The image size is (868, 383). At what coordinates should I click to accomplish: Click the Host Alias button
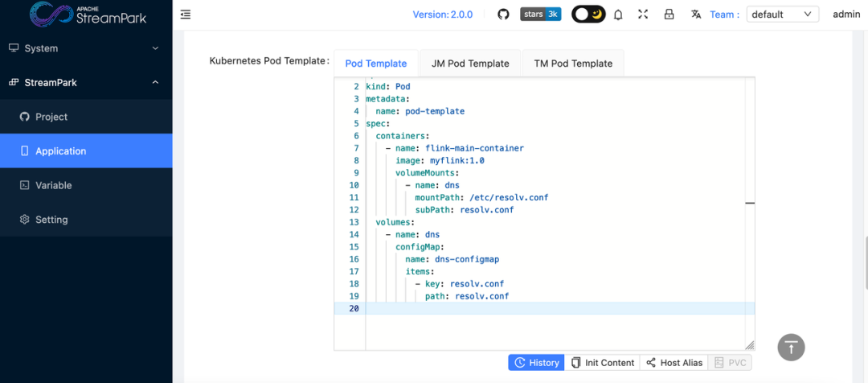(674, 363)
